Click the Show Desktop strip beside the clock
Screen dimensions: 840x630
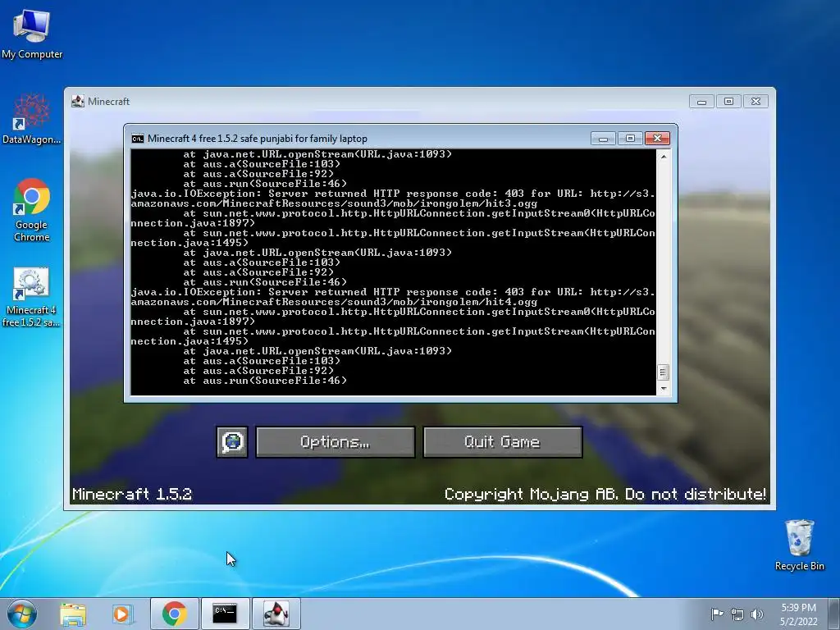pos(835,614)
